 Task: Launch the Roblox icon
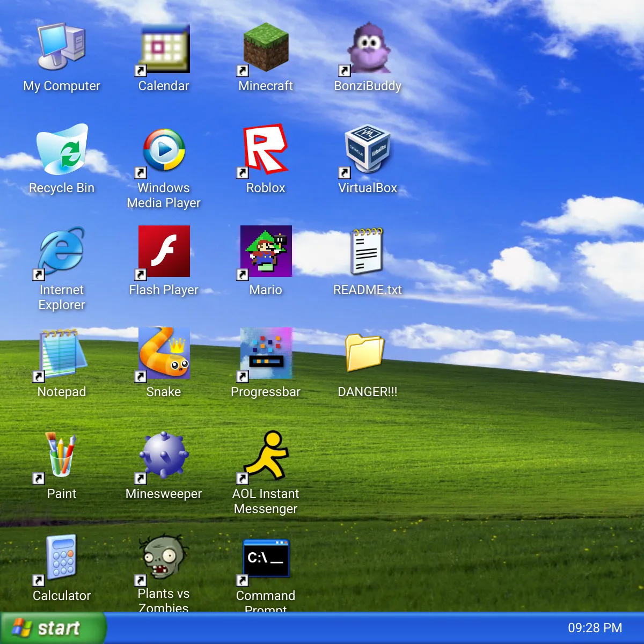click(266, 149)
